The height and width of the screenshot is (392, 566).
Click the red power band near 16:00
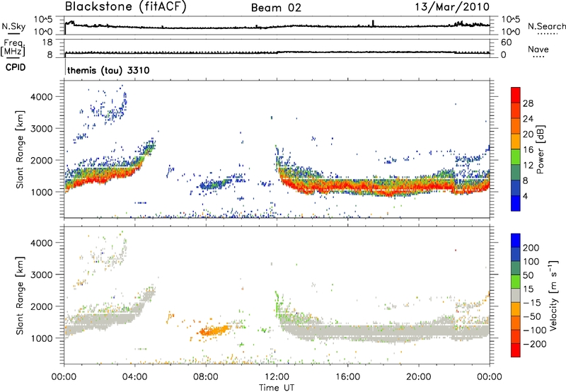tap(347, 186)
